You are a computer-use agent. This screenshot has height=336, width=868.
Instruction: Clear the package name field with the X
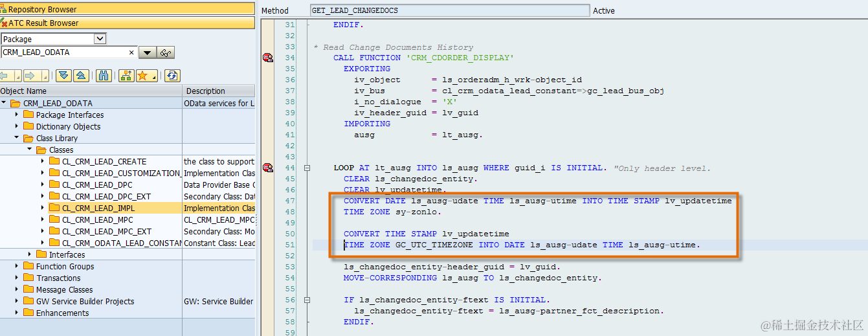point(131,52)
